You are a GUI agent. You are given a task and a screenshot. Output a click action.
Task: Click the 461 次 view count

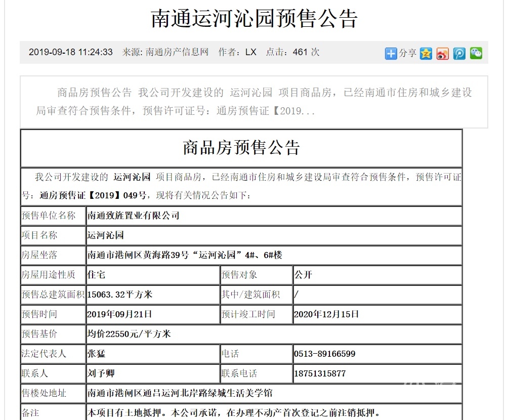point(306,52)
